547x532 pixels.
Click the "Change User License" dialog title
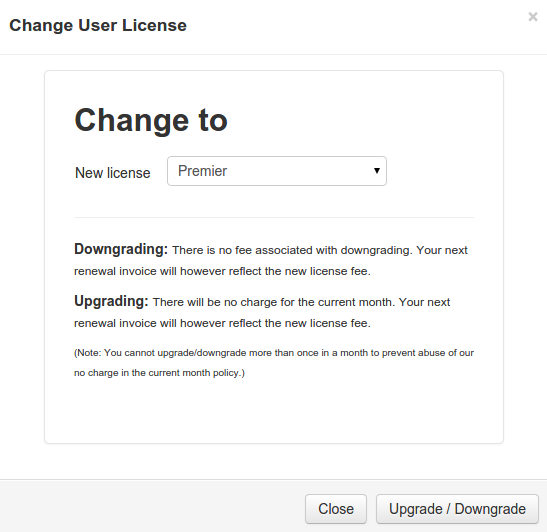[x=98, y=25]
